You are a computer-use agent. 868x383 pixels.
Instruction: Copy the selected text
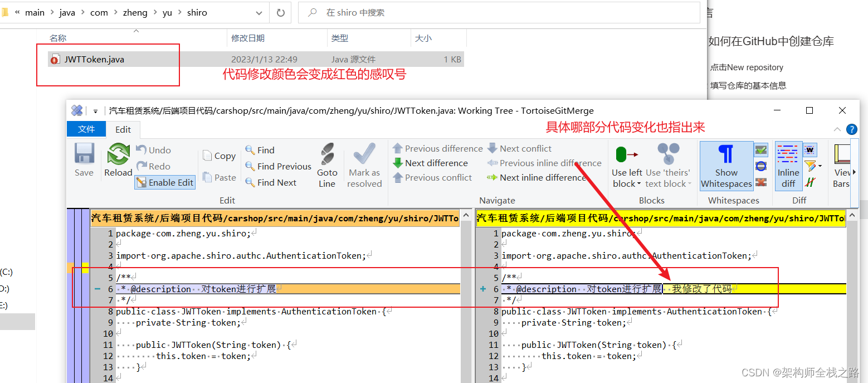[x=219, y=156]
